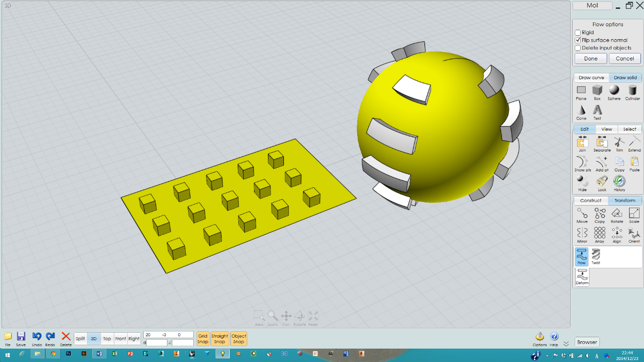Open the Options gear icon

539,339
